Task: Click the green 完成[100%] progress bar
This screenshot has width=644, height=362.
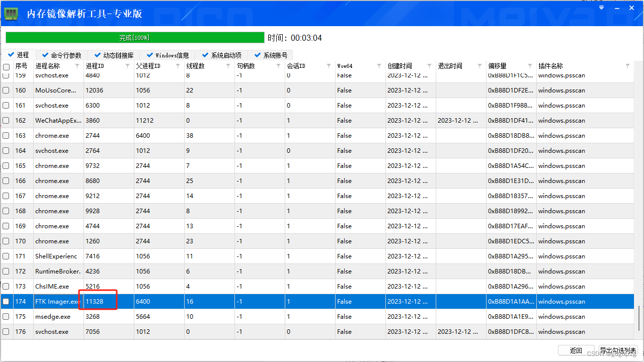Action: tap(135, 38)
